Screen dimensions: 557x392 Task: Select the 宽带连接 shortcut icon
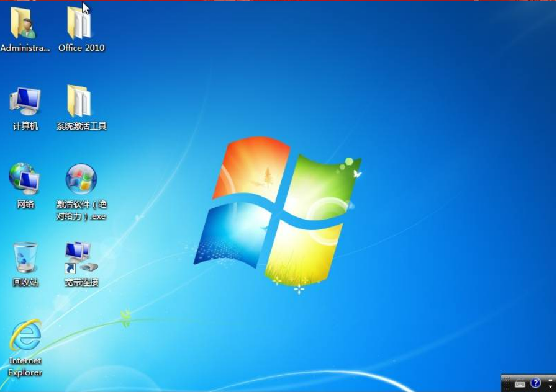(x=81, y=258)
